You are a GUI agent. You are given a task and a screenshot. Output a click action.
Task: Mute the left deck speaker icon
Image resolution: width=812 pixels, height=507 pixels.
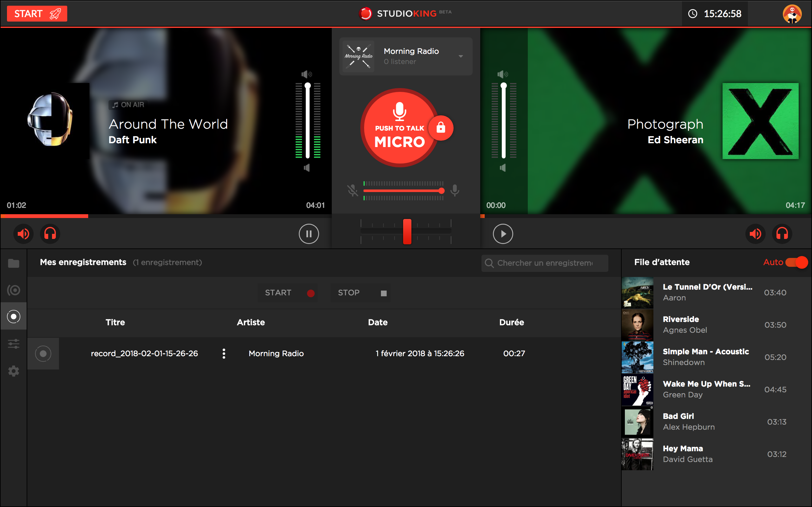(23, 234)
